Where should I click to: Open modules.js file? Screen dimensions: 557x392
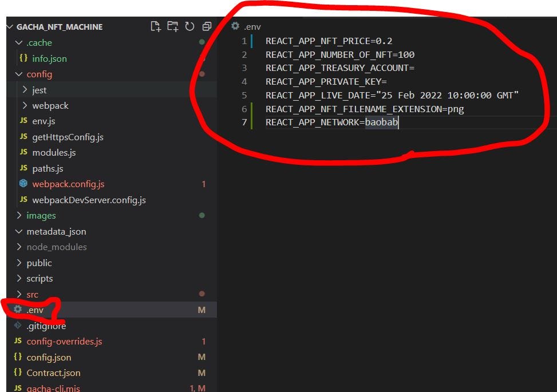(54, 153)
